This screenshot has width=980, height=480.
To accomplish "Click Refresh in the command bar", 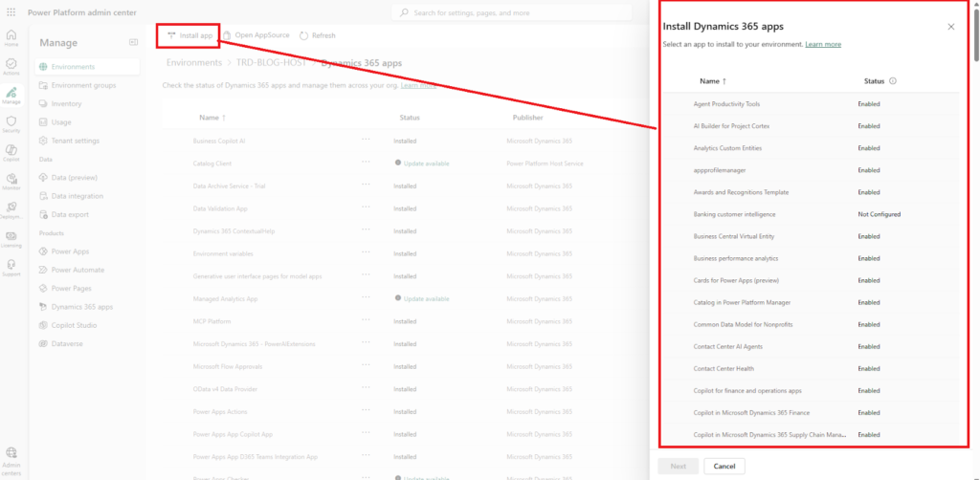I will coord(318,35).
